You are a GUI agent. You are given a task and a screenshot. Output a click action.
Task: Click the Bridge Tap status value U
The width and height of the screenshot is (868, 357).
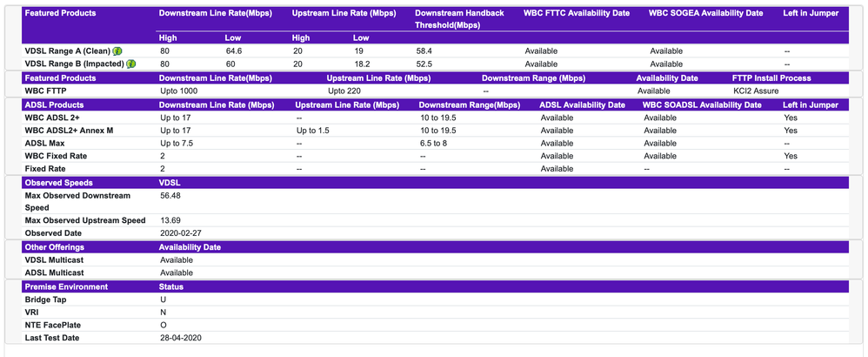tap(163, 300)
